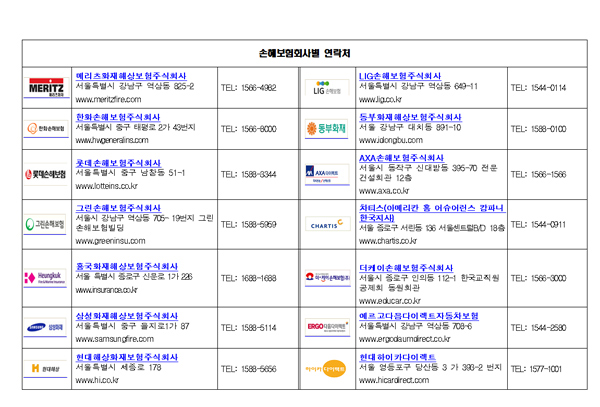Select the www.ergodaumdirect.co.kr text
Viewport: 600px width, 407px height.
(x=404, y=339)
